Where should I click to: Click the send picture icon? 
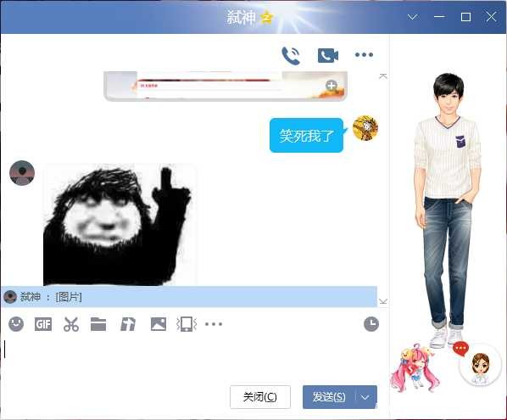coord(159,324)
